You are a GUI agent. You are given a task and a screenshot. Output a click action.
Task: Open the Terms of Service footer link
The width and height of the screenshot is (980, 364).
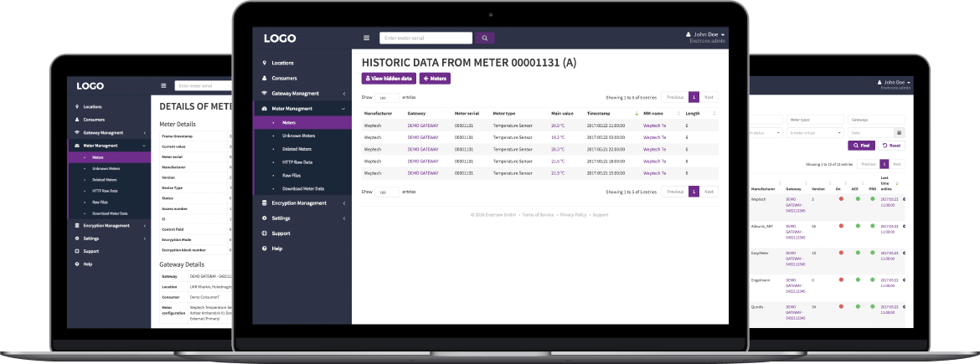click(x=538, y=215)
